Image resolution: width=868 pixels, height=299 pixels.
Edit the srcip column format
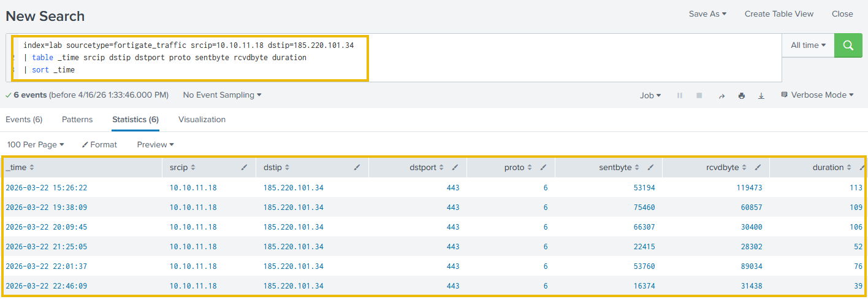coord(245,168)
